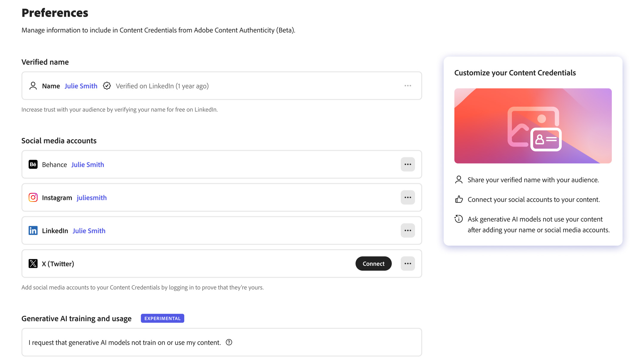
Task: Open more options menu for Behance
Action: [408, 164]
